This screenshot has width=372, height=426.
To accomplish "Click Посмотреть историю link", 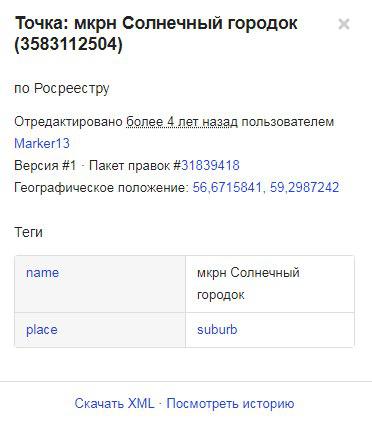I will pos(230,403).
